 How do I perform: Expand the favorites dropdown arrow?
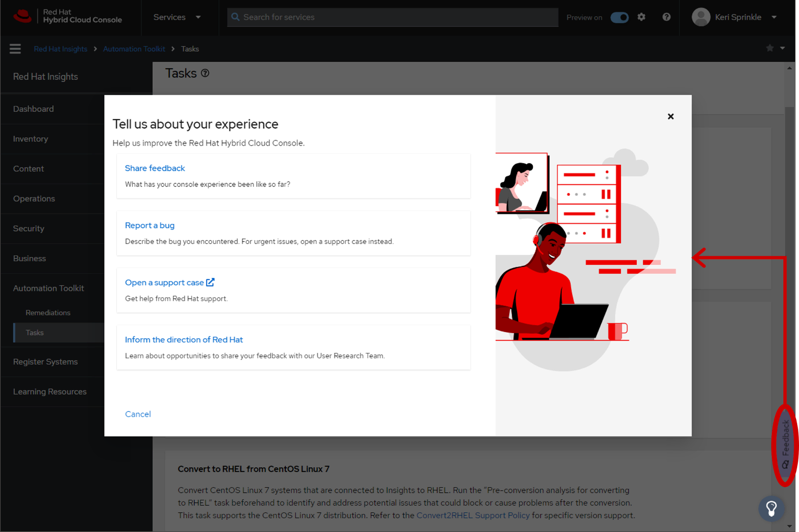point(783,48)
